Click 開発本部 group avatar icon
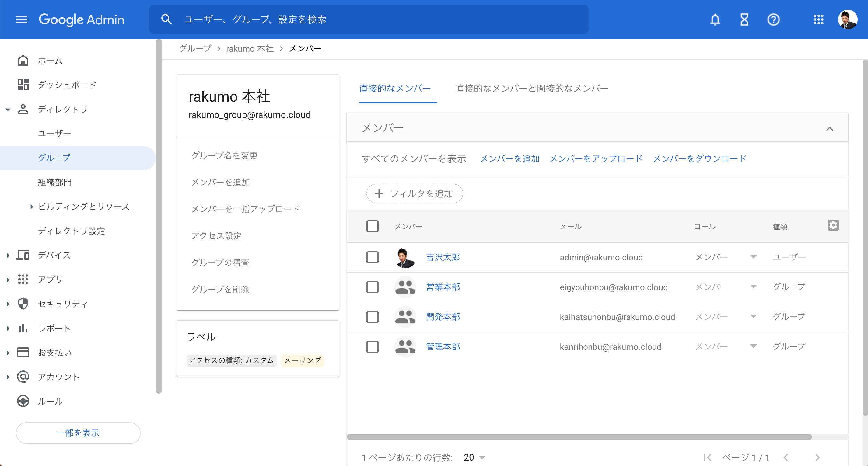Screen dimensions: 868x466 click(x=405, y=317)
